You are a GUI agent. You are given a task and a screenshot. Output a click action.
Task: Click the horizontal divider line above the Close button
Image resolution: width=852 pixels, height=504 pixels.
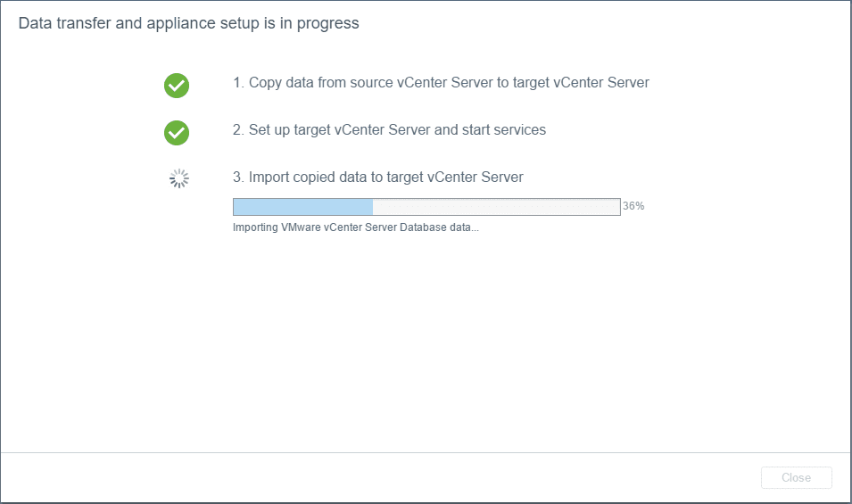(426, 453)
